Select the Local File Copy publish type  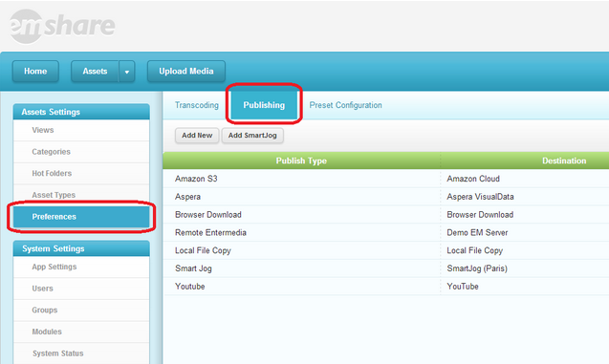[203, 250]
